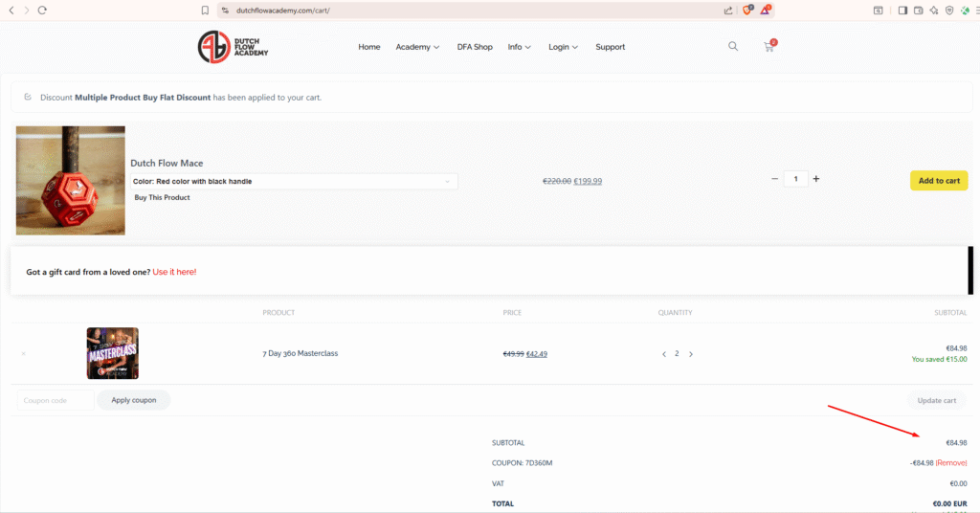Image resolution: width=980 pixels, height=513 pixels.
Task: Click the Buy This Product link
Action: 162,197
